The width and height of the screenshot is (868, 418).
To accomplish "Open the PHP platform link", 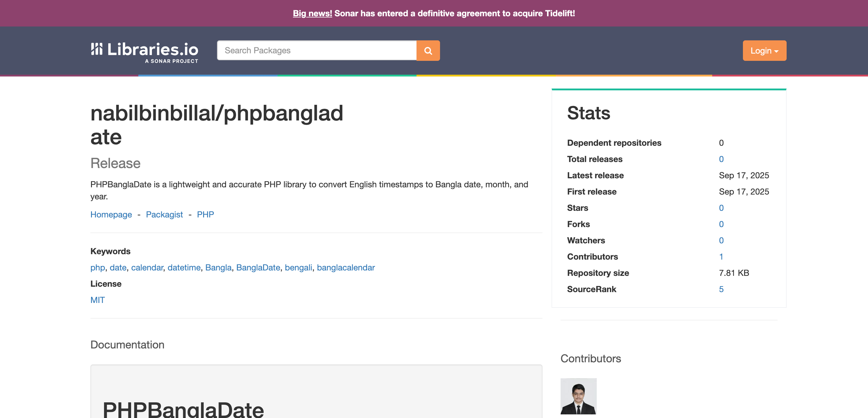I will tap(205, 214).
